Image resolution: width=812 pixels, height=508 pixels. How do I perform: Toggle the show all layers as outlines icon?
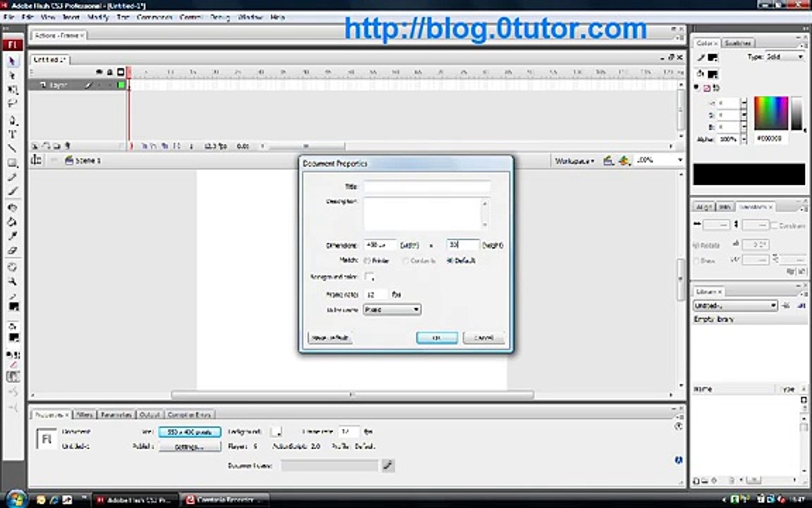(x=121, y=72)
